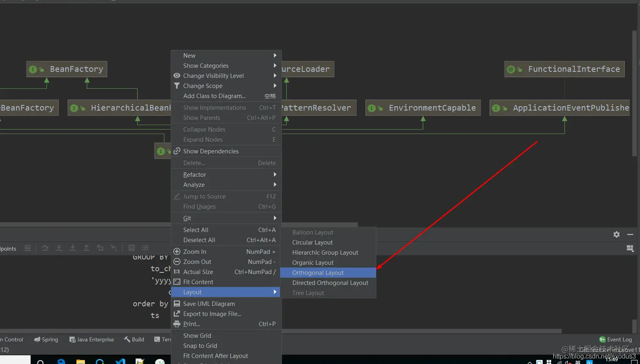Viewport: 640px width, 364px height.
Task: Select Circular Layout
Action: point(328,242)
